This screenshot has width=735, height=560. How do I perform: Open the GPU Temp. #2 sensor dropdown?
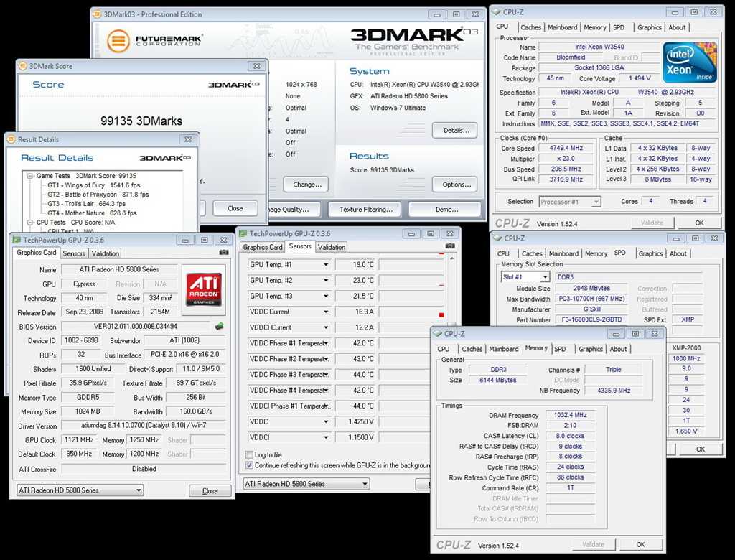pos(326,281)
